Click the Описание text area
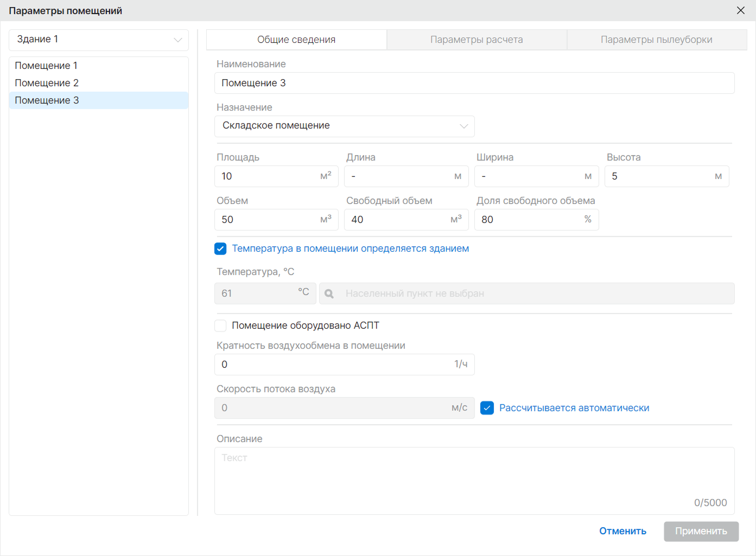This screenshot has height=556, width=756. 474,481
